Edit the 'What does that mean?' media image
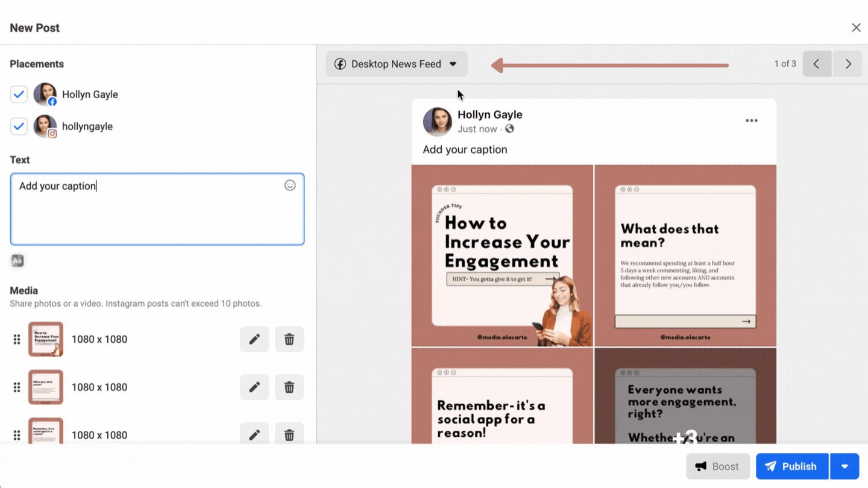The image size is (868, 488). click(254, 387)
